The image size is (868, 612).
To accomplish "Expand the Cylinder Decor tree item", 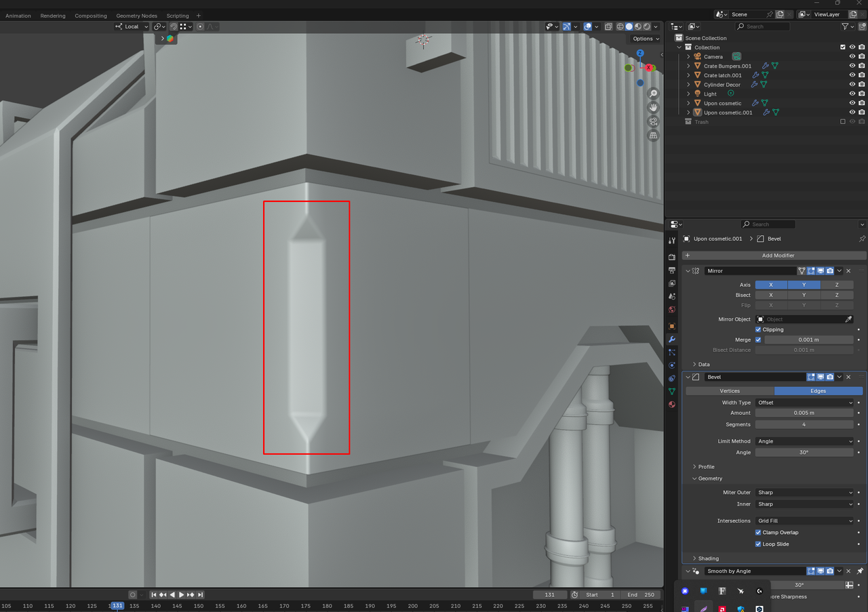I will [x=688, y=85].
